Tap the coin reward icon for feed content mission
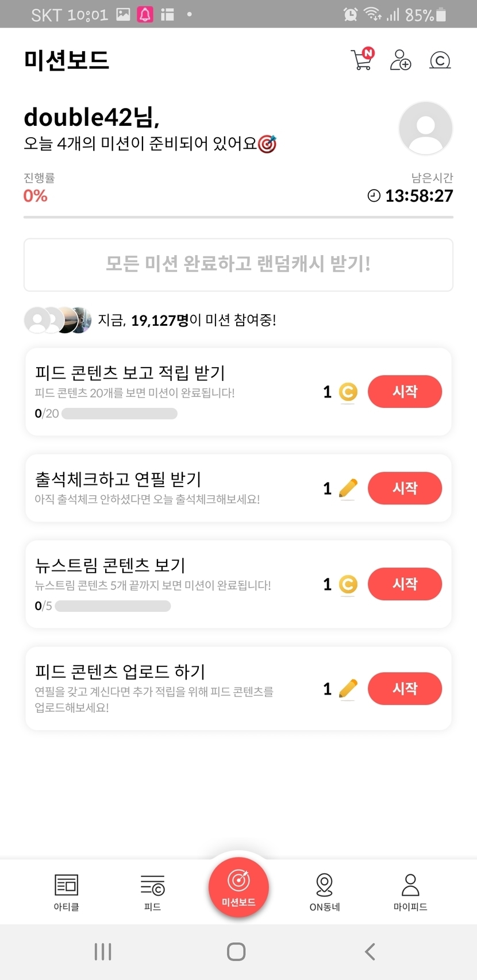The image size is (477, 980). pos(348,392)
